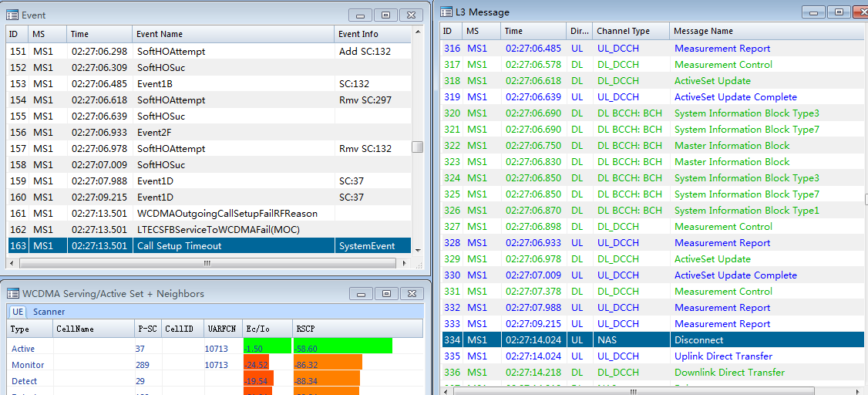Sort Event list by Event Info column

tap(372, 34)
